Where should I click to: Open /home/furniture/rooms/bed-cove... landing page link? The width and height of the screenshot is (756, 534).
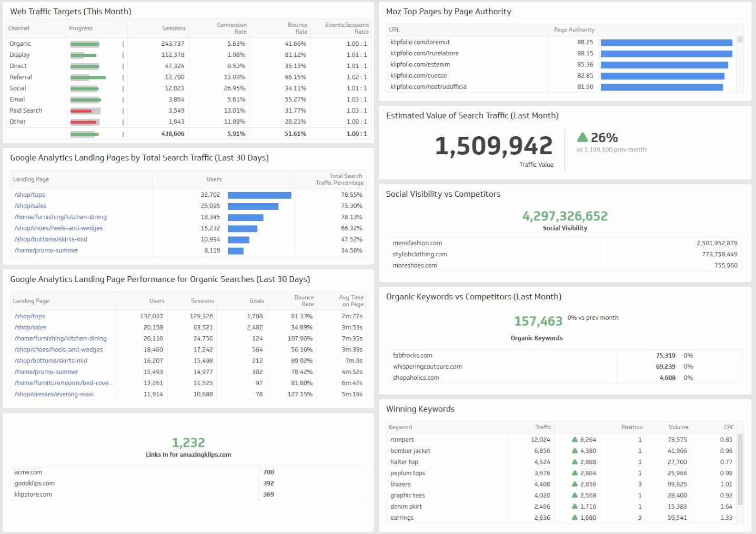[x=64, y=383]
